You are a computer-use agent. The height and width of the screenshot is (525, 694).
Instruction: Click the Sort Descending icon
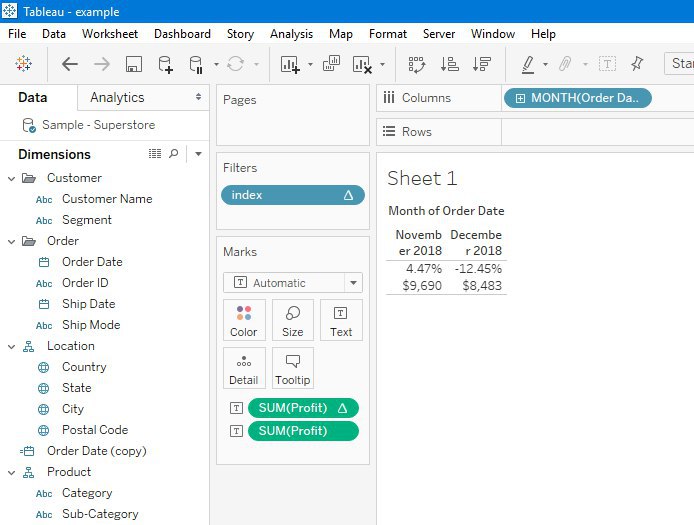pyautogui.click(x=482, y=64)
